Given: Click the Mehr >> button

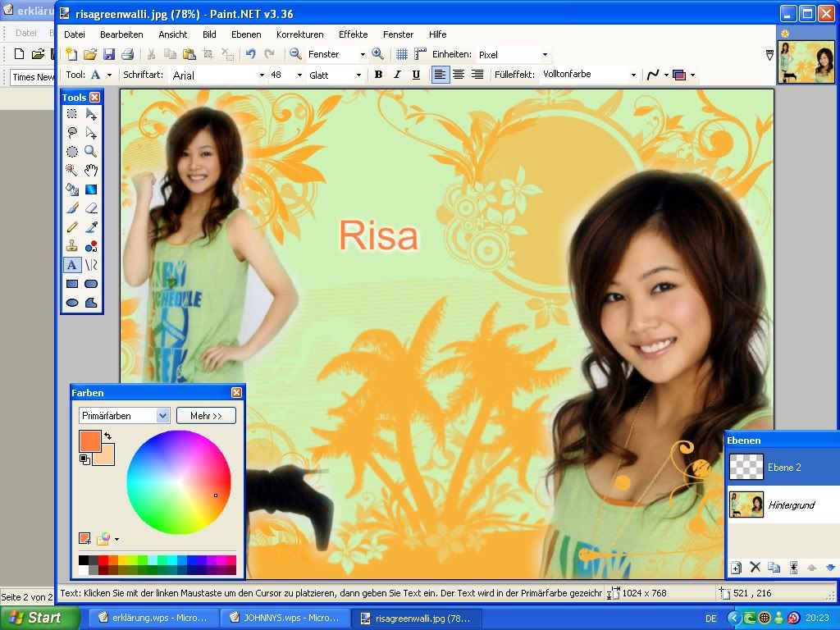Looking at the screenshot, I should [206, 416].
